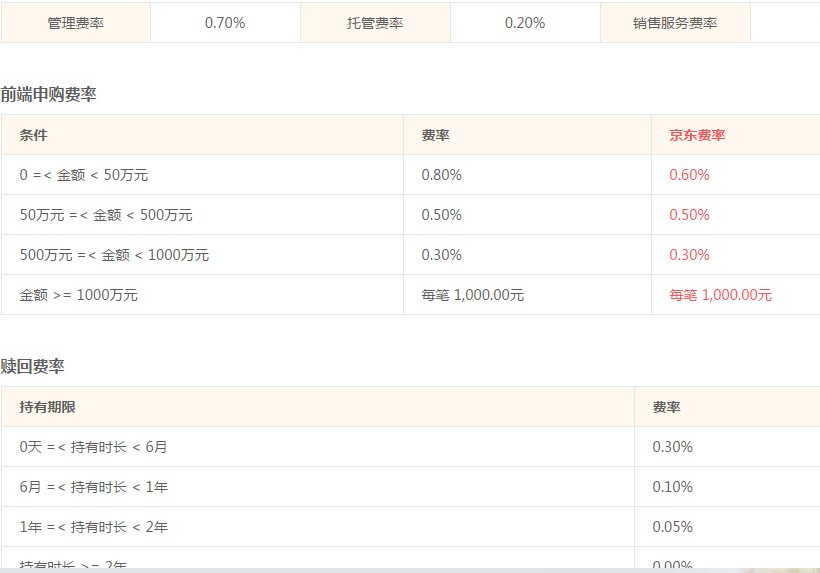Select the 0.70% management fee value

pyautogui.click(x=225, y=23)
